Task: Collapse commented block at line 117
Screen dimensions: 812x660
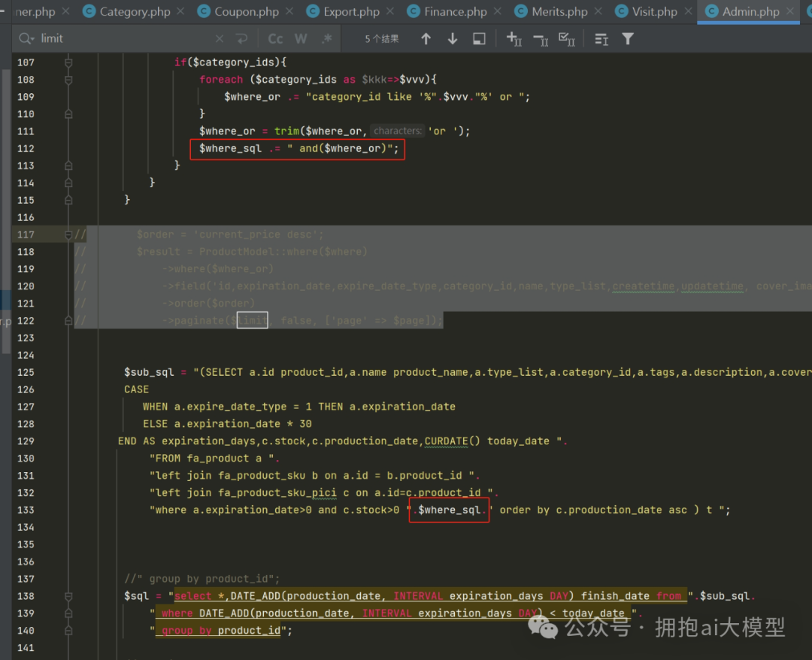Action: click(x=68, y=235)
